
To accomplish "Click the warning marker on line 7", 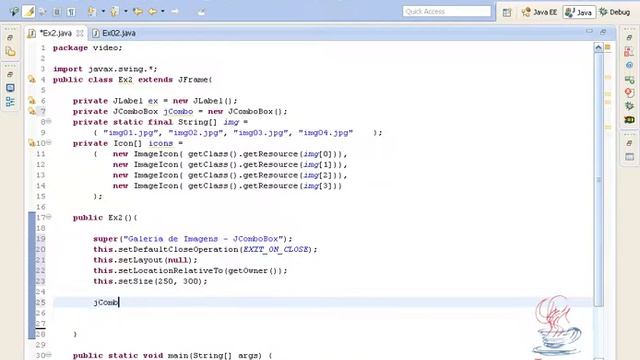I will (32, 111).
